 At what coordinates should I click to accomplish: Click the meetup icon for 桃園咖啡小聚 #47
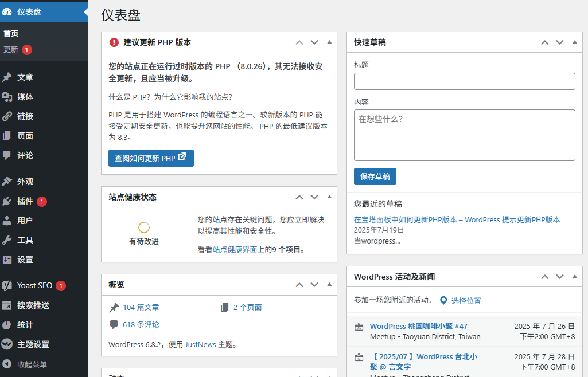point(359,327)
